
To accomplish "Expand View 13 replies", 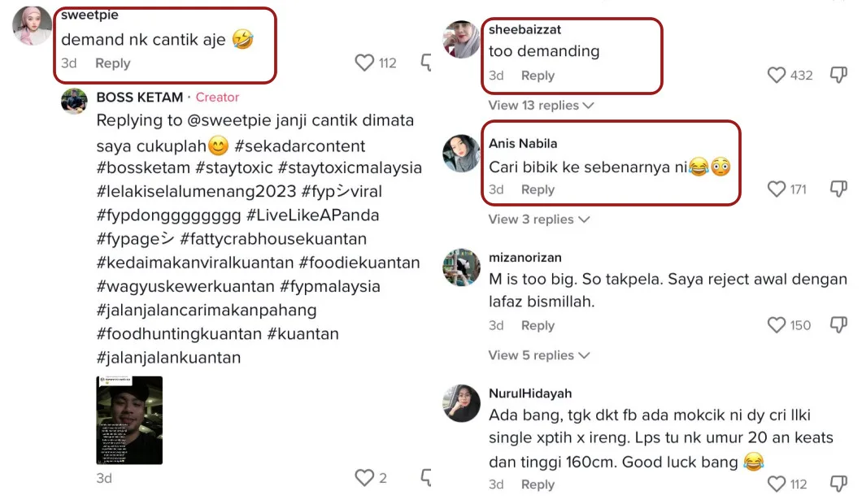I will [x=541, y=106].
